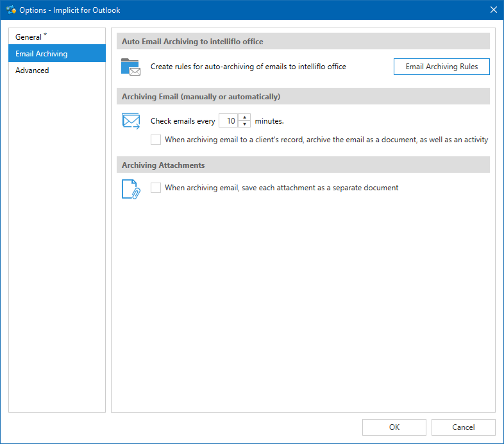
Task: Click the Archiving Attachments section header
Action: 164,165
